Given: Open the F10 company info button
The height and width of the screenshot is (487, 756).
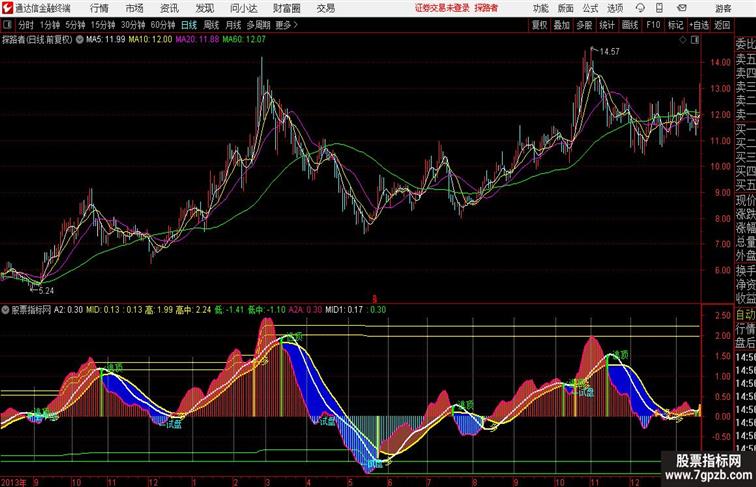Looking at the screenshot, I should click(653, 25).
